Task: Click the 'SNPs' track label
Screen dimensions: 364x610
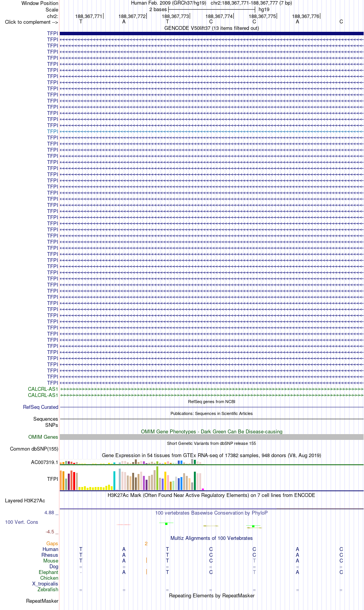Action: click(51, 425)
